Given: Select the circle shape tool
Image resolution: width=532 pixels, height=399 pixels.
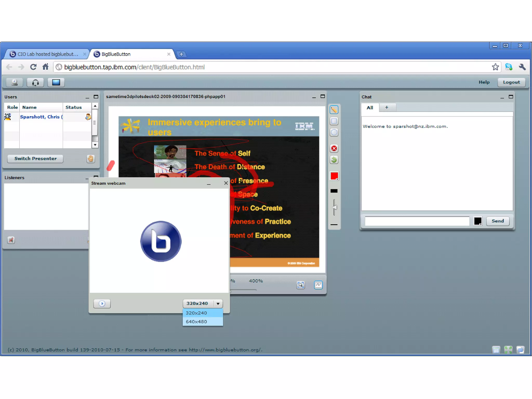Looking at the screenshot, I should pyautogui.click(x=334, y=133).
